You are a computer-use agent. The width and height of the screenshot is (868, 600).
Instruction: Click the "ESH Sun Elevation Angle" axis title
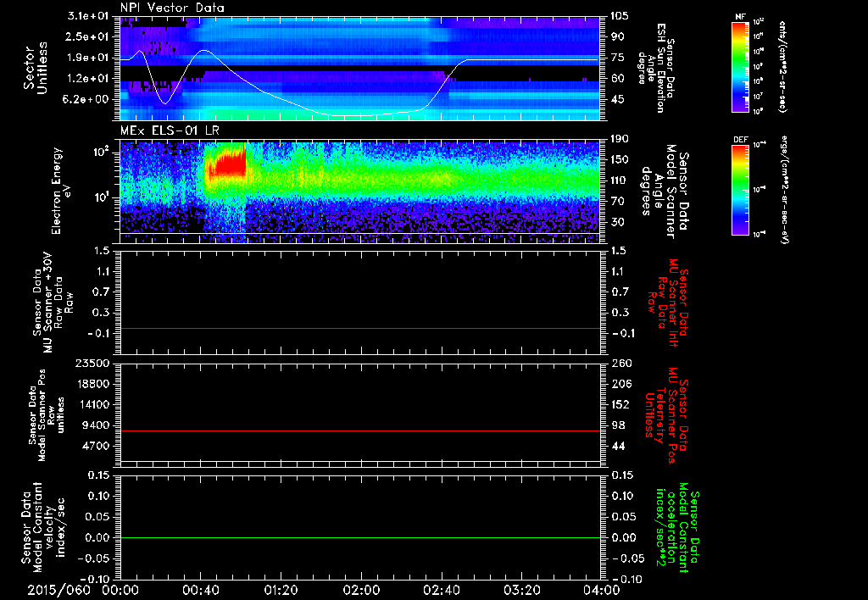(656, 68)
